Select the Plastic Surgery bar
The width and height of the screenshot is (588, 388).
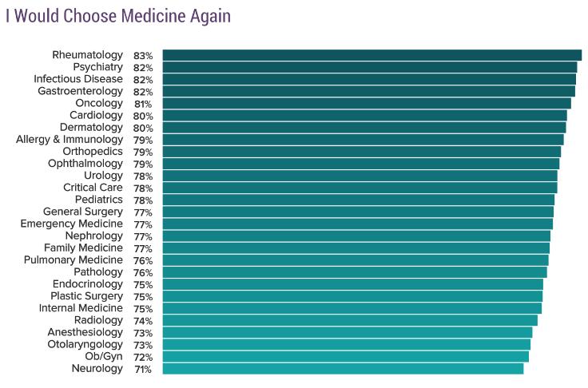click(x=352, y=296)
